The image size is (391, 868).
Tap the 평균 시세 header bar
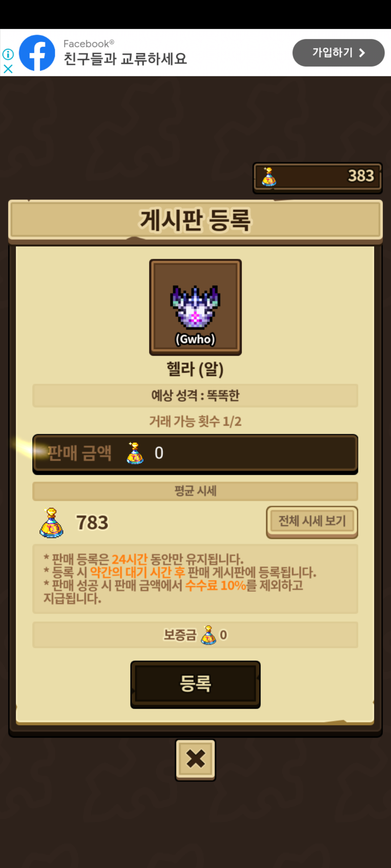click(195, 491)
